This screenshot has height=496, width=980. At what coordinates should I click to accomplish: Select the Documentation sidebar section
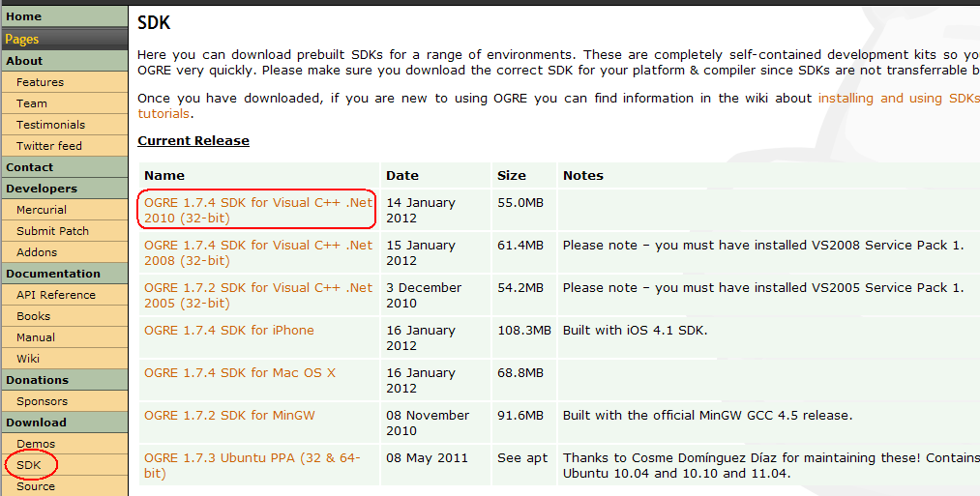pos(65,273)
